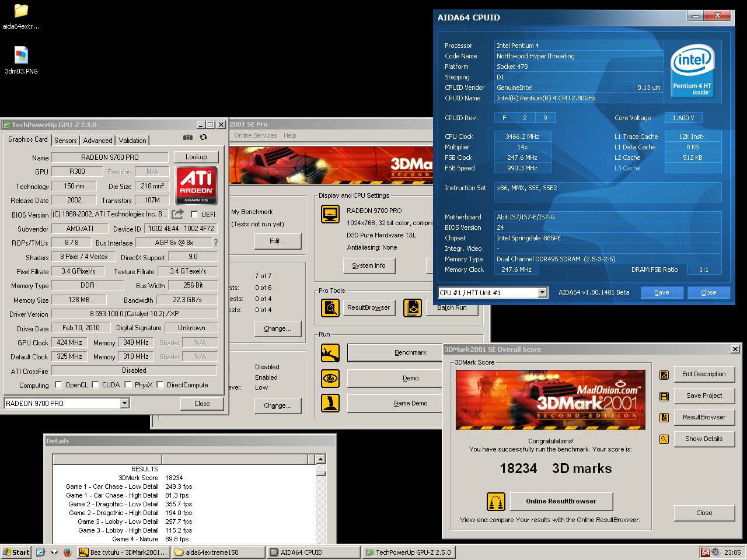This screenshot has height=560, width=747.
Task: Select the Graphics Card tab in GPU-Z
Action: tap(28, 139)
